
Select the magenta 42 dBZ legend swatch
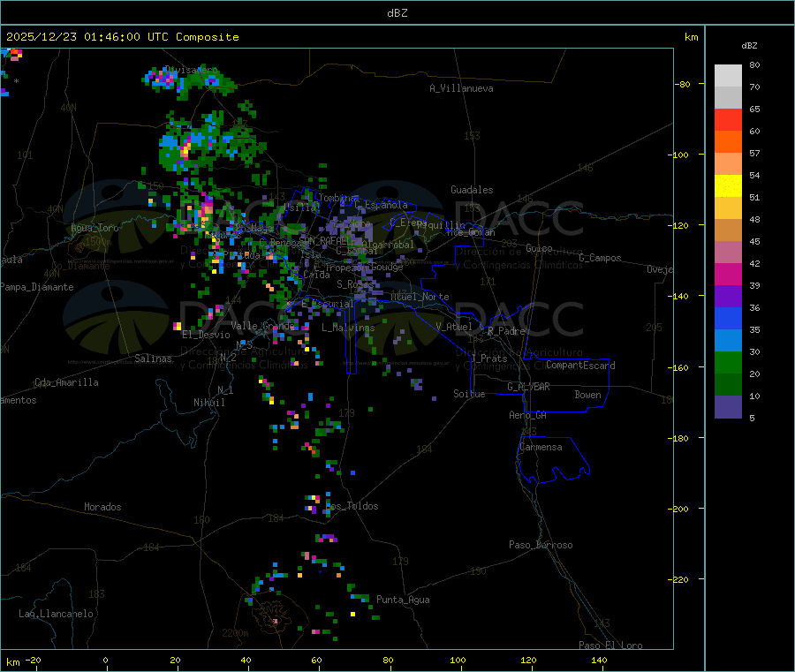(x=728, y=274)
